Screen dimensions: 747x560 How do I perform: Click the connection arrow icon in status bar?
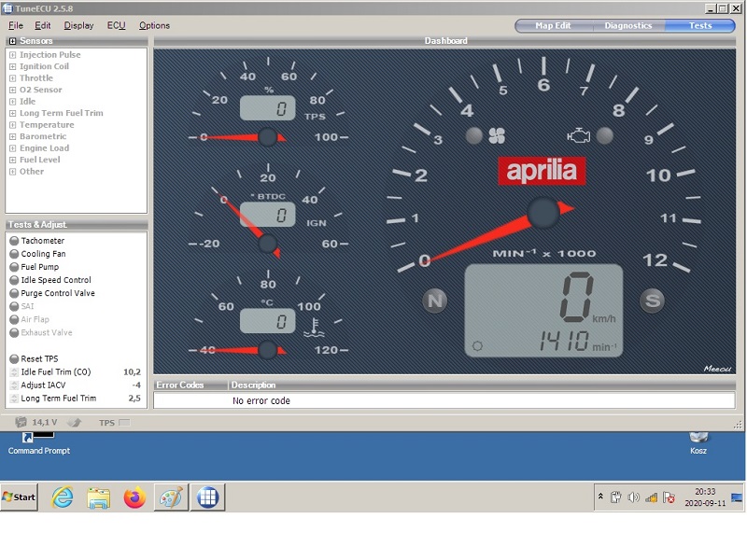point(74,422)
